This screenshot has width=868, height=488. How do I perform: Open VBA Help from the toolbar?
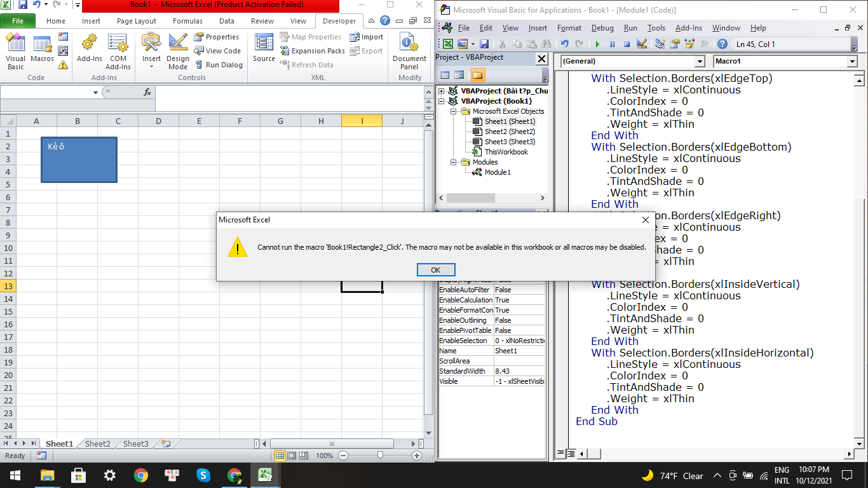722,44
